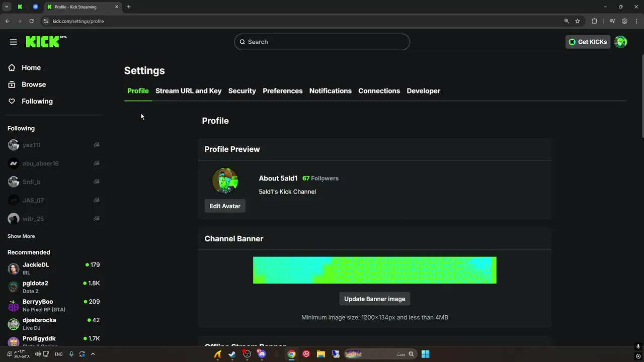Viewport: 644px width, 362px height.
Task: Open the JAS_07 followed channel
Action: click(53, 200)
